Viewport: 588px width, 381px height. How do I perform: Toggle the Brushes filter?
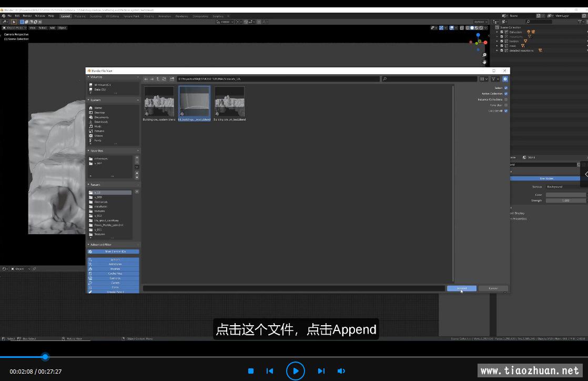pyautogui.click(x=113, y=269)
